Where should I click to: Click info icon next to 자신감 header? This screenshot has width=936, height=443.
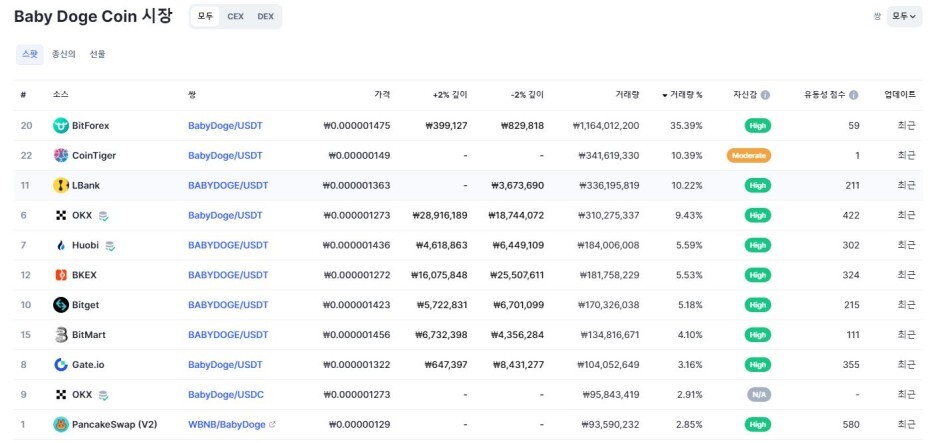[765, 95]
